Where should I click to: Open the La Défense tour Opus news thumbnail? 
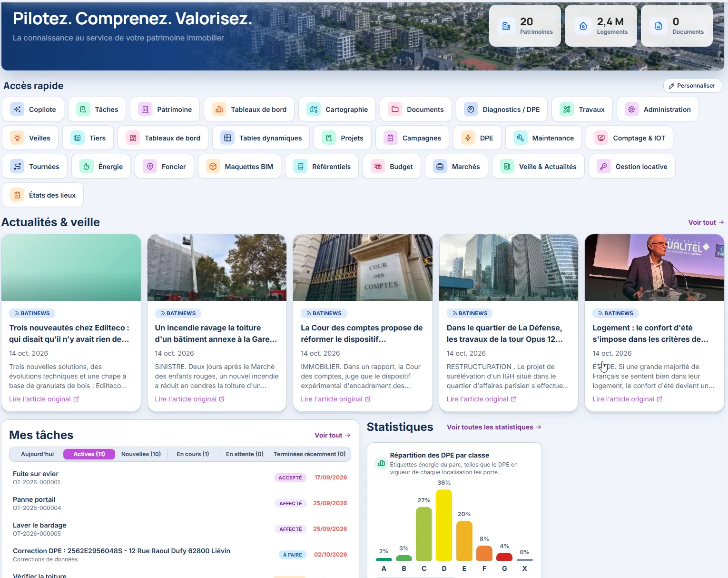tap(508, 268)
